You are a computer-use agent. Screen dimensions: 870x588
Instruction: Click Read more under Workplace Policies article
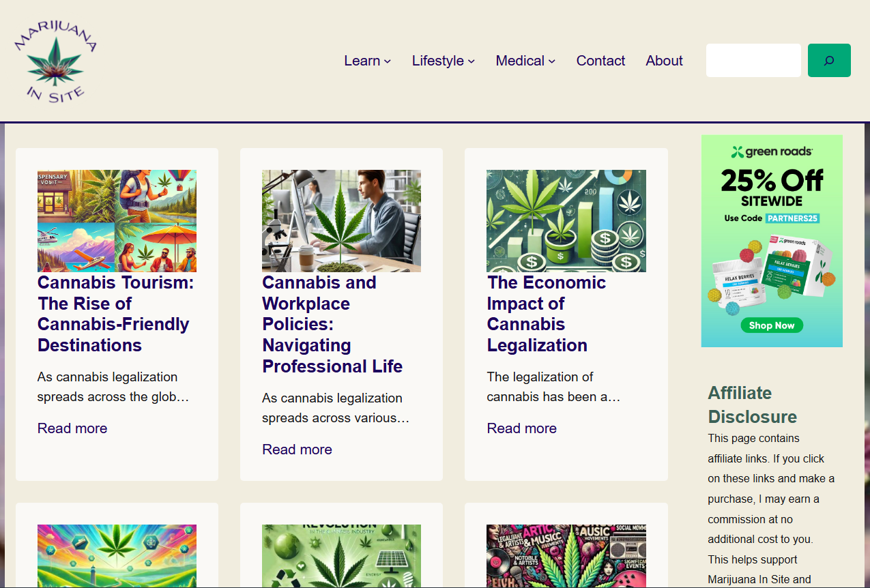pyautogui.click(x=297, y=449)
